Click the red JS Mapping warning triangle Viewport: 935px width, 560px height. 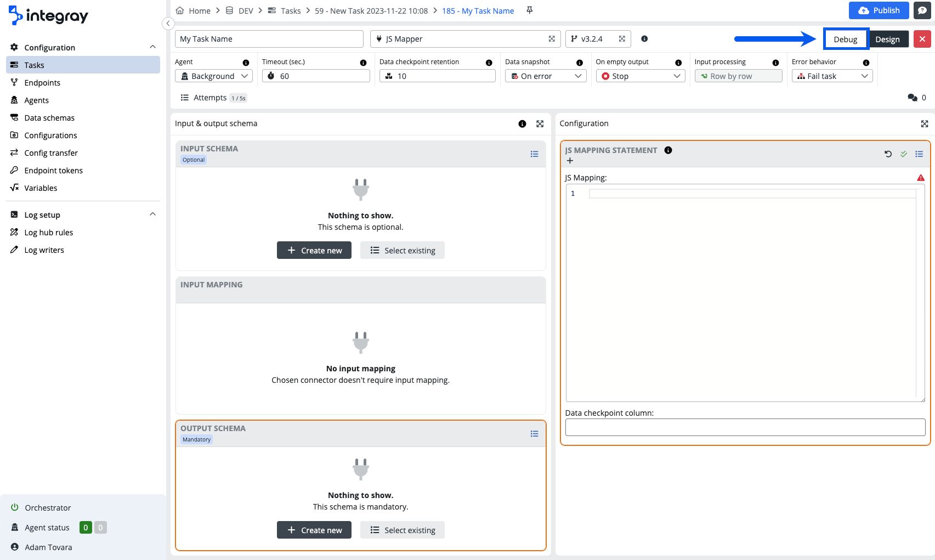pos(920,178)
